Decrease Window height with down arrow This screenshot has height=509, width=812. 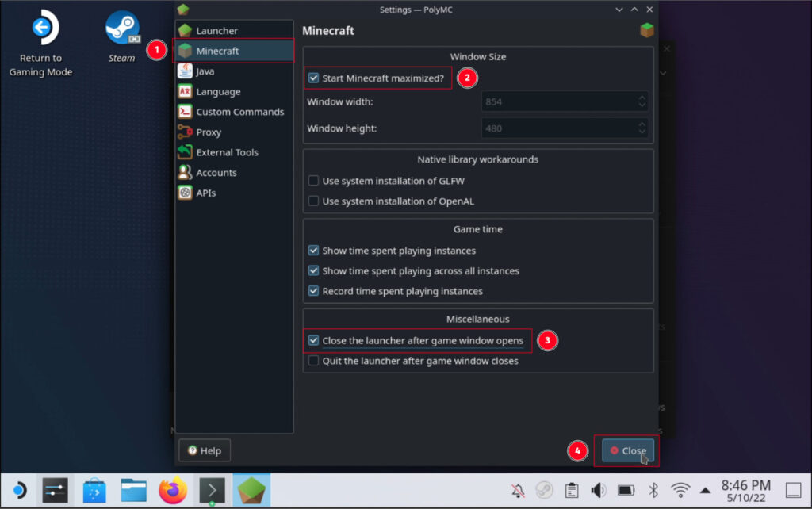click(642, 132)
